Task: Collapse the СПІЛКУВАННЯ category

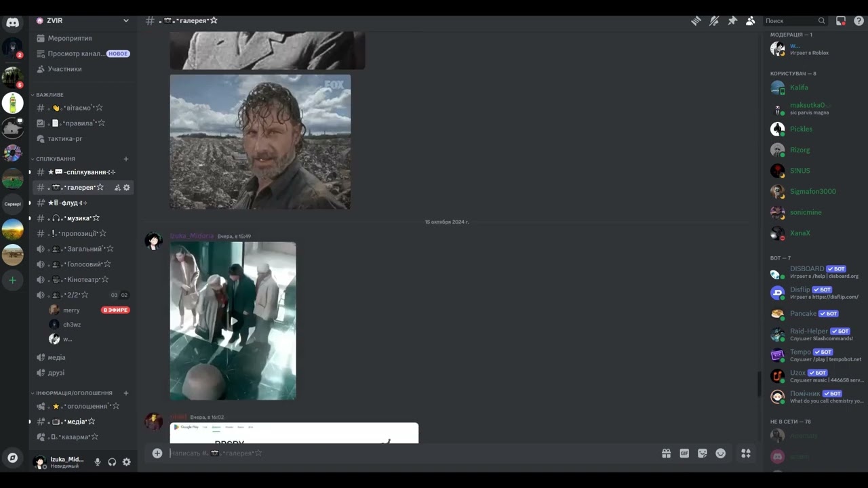Action: [x=55, y=159]
